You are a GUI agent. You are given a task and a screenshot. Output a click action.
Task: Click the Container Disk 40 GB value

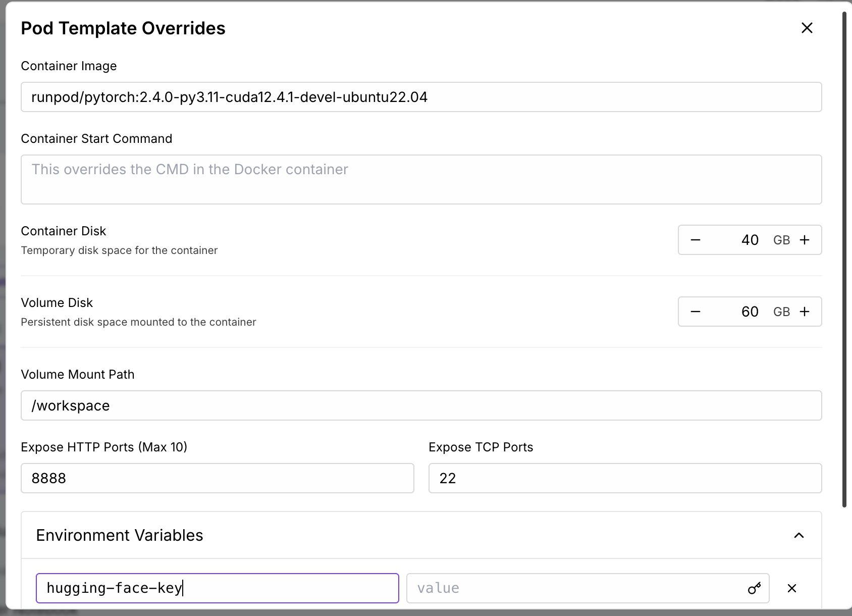pos(750,240)
